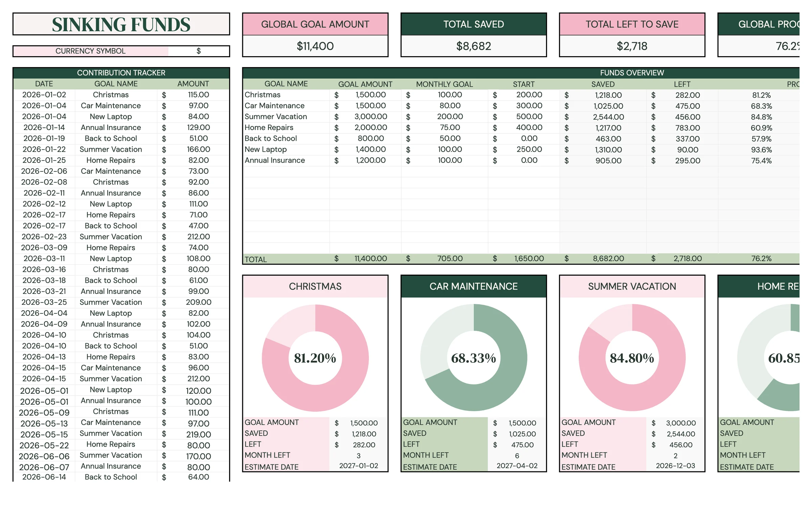812x508 pixels.
Task: Select Summer Vacation card left value 456.00
Action: click(x=675, y=445)
